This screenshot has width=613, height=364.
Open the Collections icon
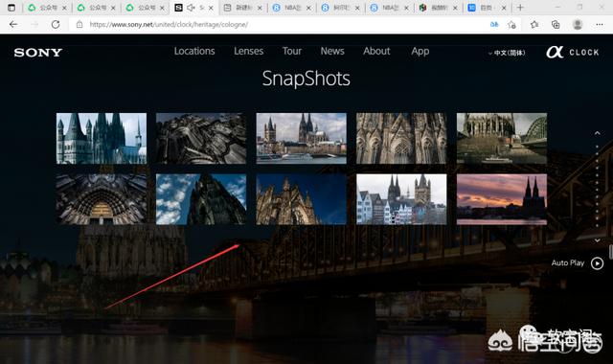coord(556,25)
